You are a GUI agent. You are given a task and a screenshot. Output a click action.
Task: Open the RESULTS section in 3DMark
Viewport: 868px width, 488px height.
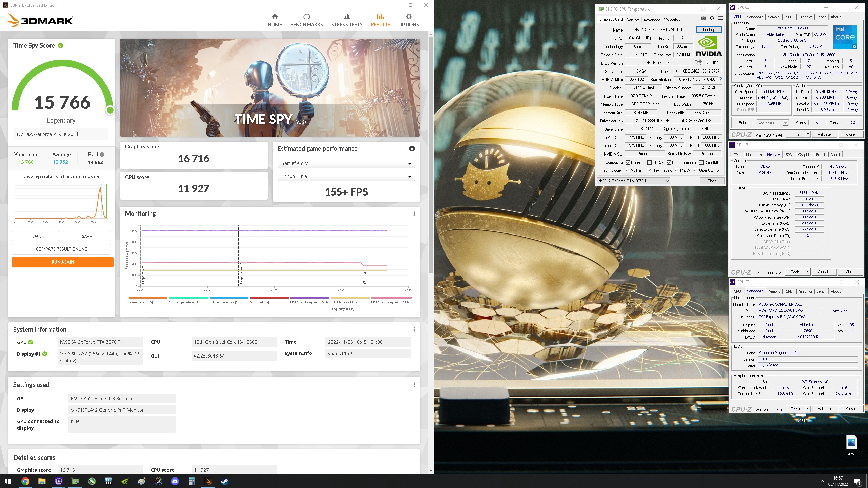[x=380, y=20]
